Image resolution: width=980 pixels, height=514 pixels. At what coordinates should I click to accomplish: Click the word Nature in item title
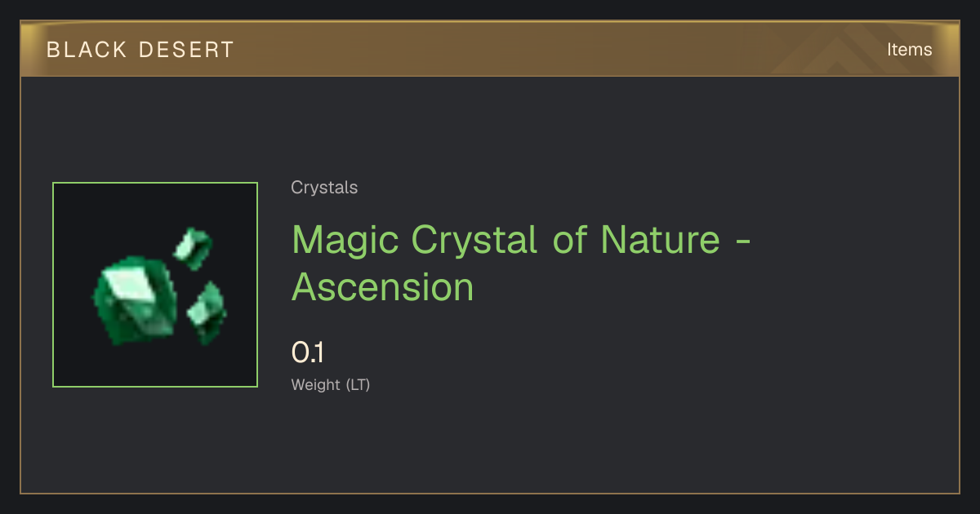click(x=661, y=239)
